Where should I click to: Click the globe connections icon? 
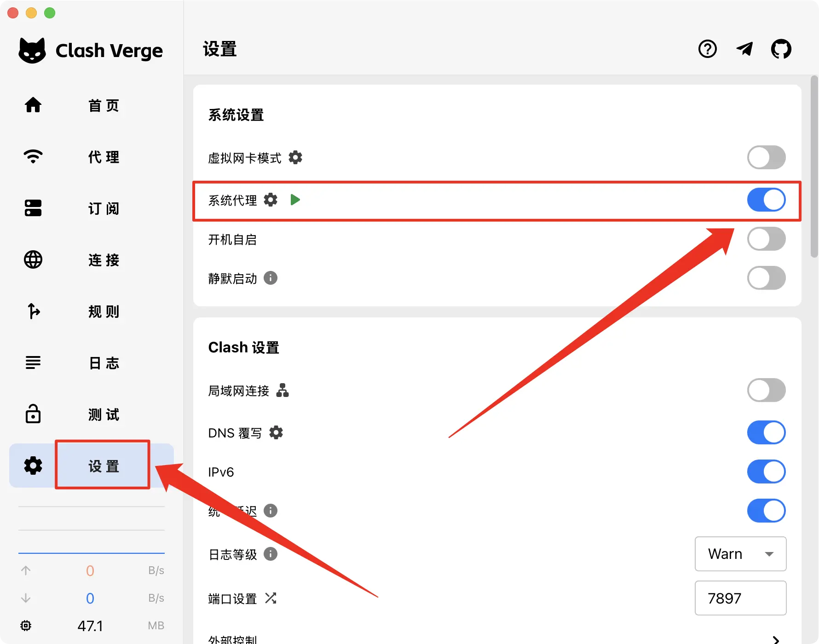click(x=33, y=260)
